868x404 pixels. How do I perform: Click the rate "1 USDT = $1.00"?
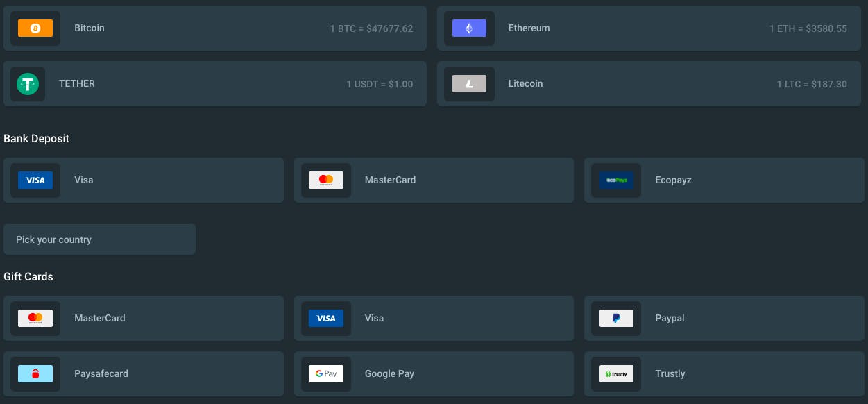click(x=380, y=85)
